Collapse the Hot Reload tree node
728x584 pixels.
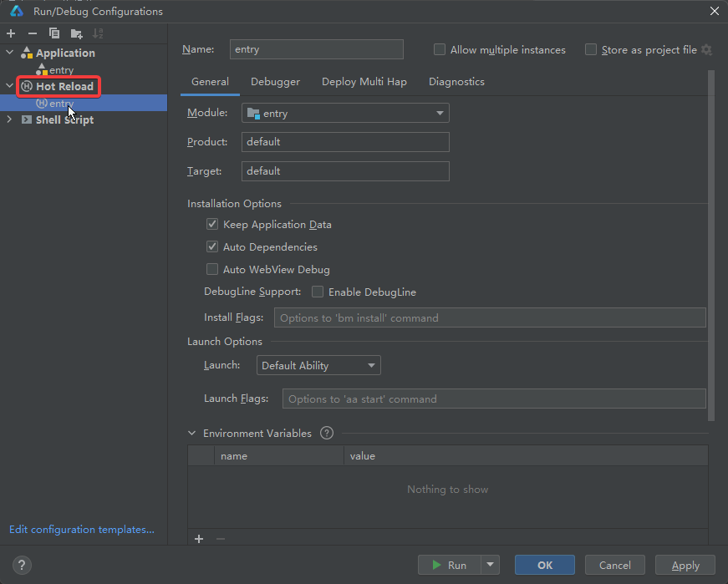(9, 86)
